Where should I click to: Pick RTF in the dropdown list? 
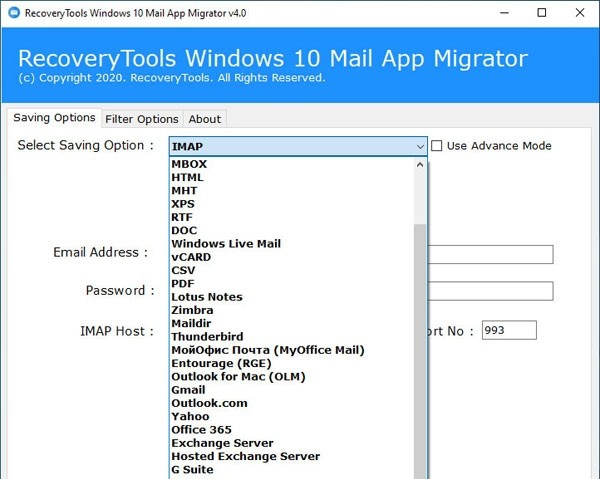(x=182, y=217)
